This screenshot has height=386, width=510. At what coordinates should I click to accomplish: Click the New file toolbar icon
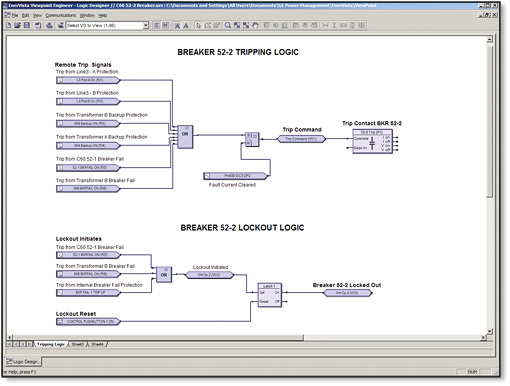9,25
